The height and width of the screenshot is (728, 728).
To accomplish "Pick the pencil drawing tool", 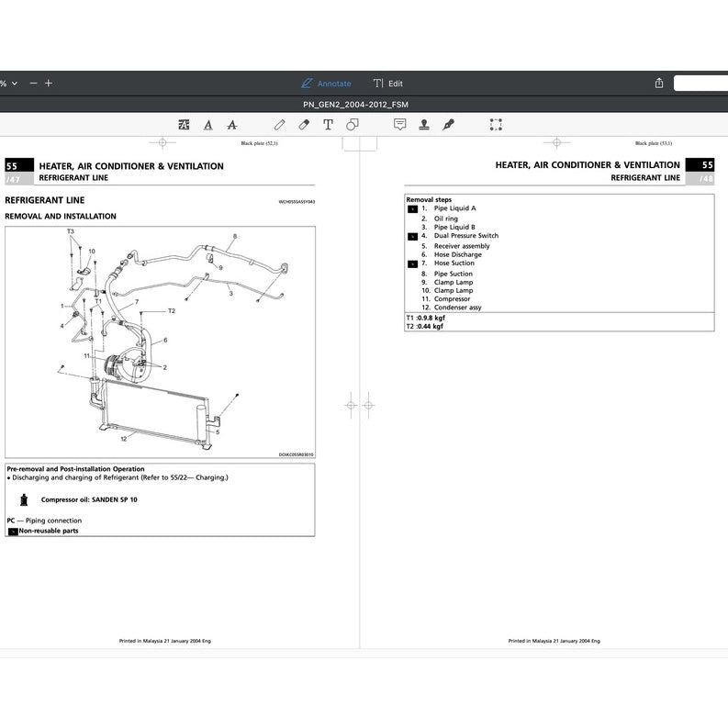I will (x=280, y=125).
